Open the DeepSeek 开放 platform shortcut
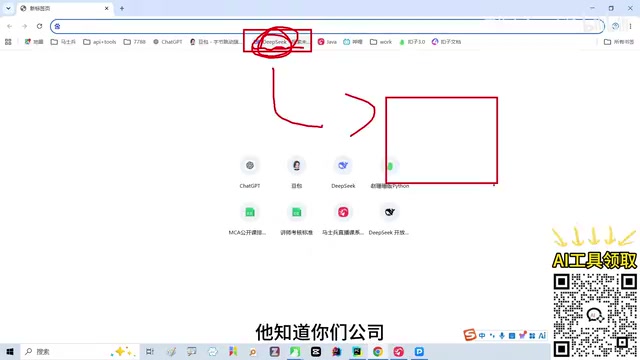The image size is (640, 360). (389, 213)
